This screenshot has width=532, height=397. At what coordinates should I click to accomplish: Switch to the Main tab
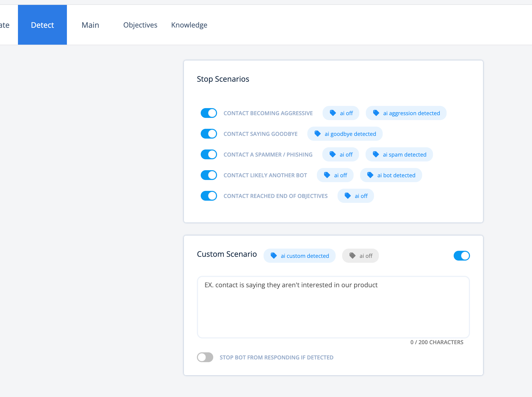pos(90,25)
